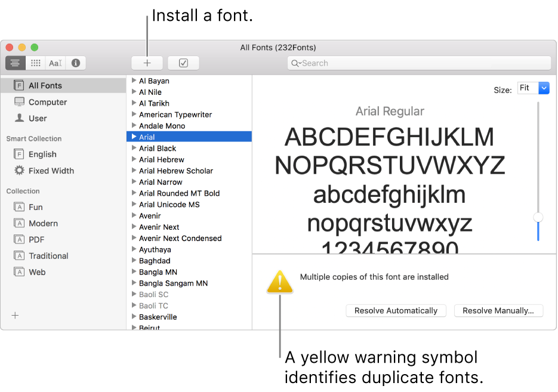The width and height of the screenshot is (558, 392).
Task: Select the Arial Narrow font
Action: 161,182
